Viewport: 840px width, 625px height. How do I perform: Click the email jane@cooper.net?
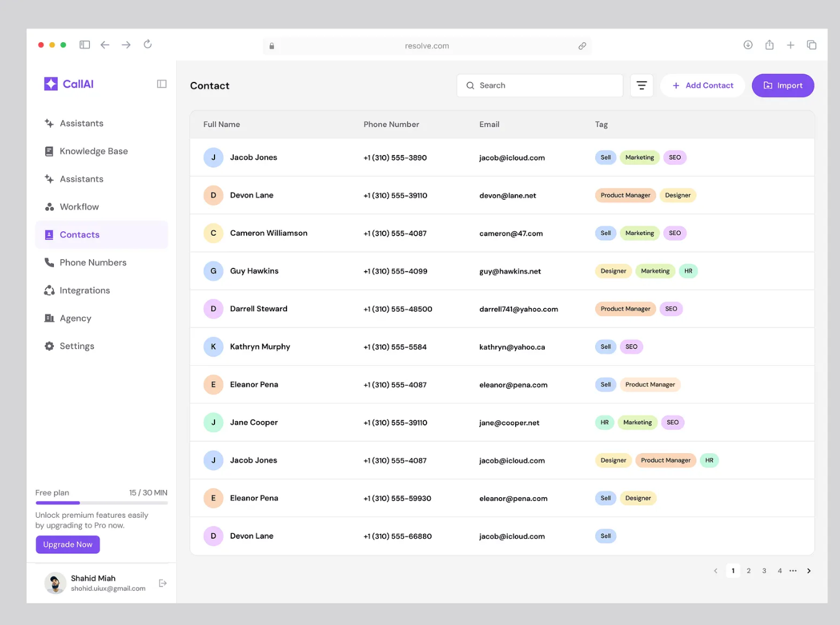click(510, 423)
